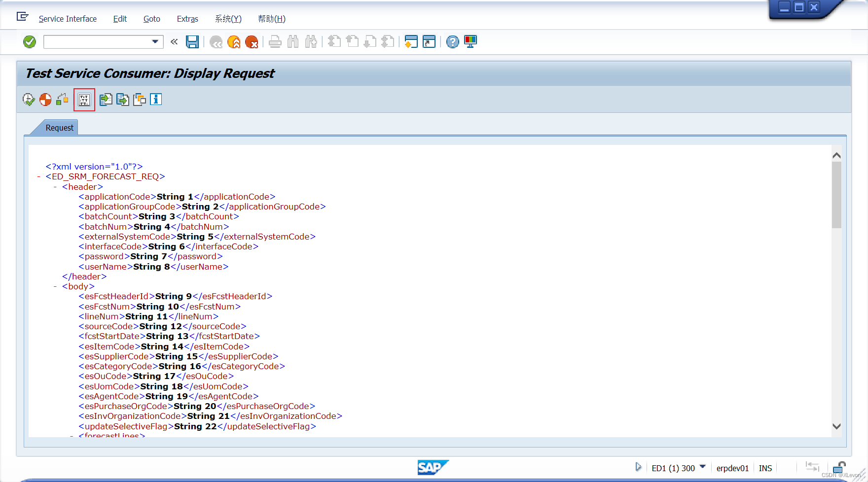
Task: Click the blue Information icon
Action: pos(156,100)
